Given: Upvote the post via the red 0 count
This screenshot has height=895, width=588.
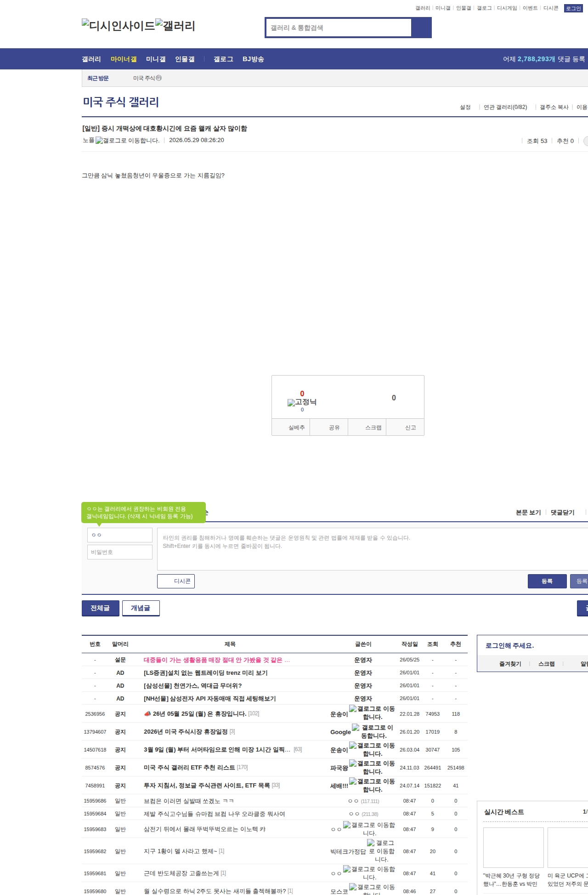Looking at the screenshot, I should pos(302,393).
